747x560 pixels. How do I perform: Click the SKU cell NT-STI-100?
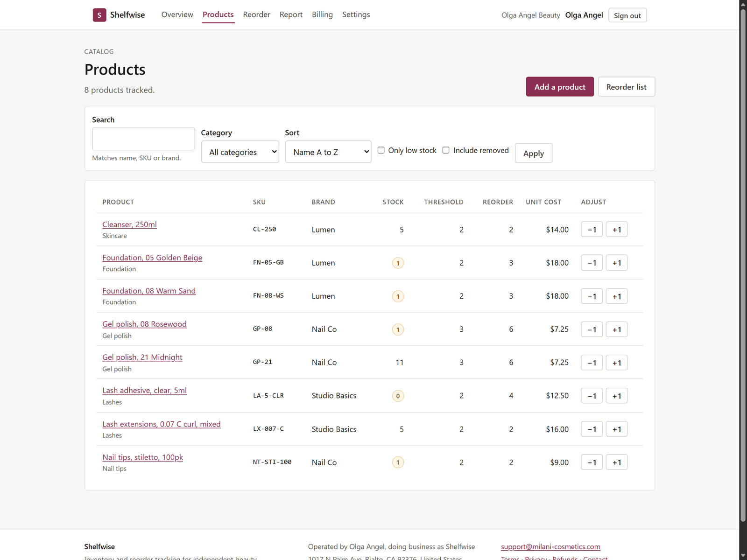point(272,462)
